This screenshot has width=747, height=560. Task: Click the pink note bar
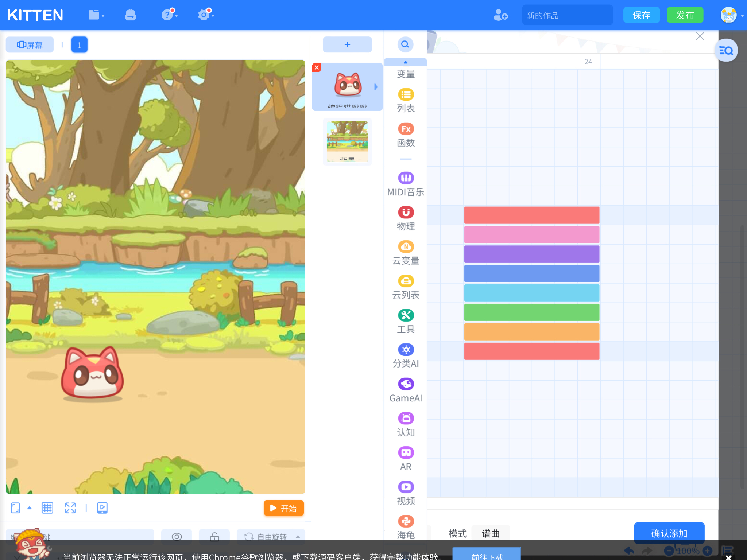[531, 234]
